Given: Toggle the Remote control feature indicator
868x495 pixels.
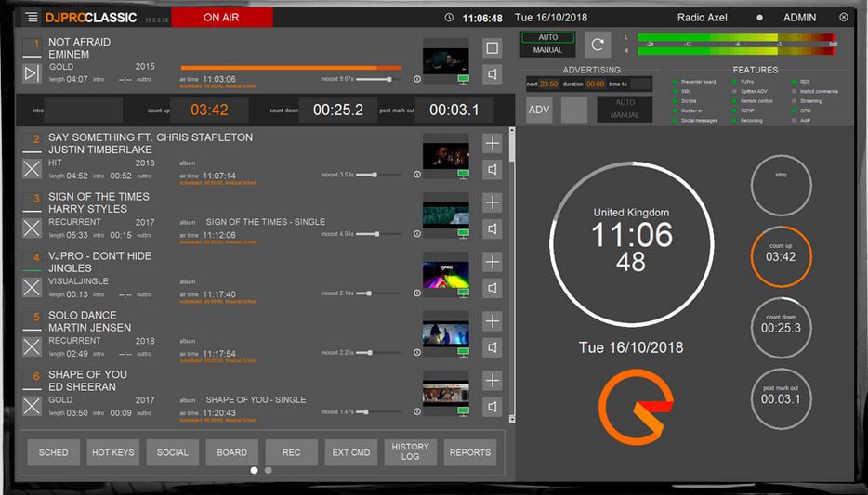Looking at the screenshot, I should pyautogui.click(x=734, y=101).
